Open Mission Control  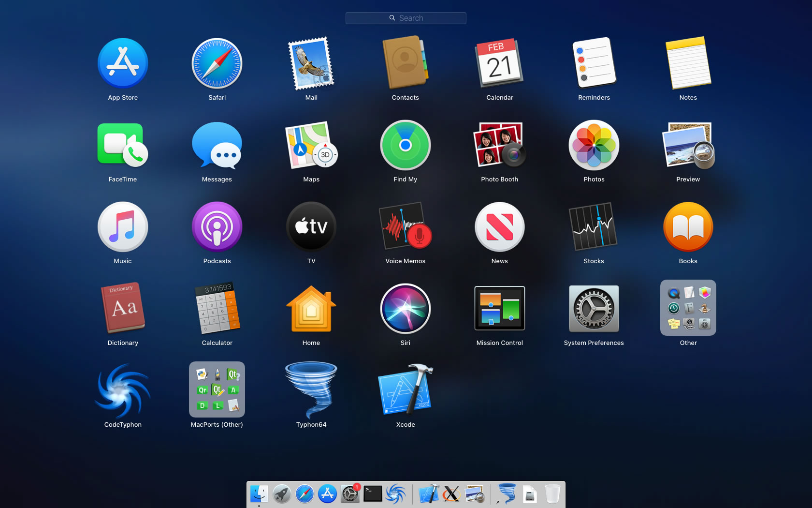click(x=500, y=309)
